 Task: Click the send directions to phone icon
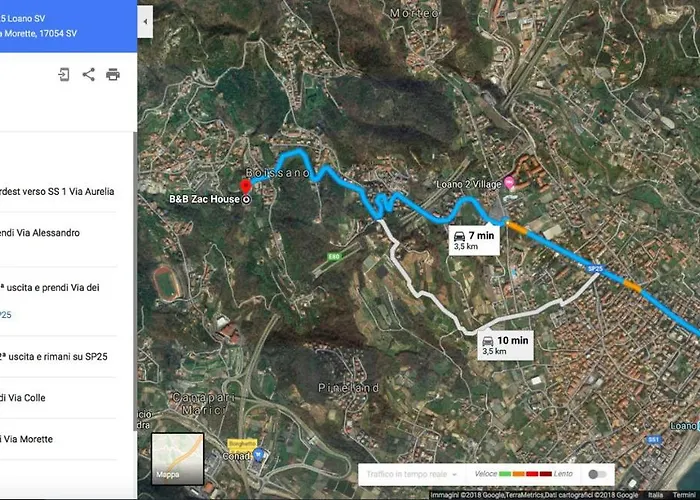[64, 74]
